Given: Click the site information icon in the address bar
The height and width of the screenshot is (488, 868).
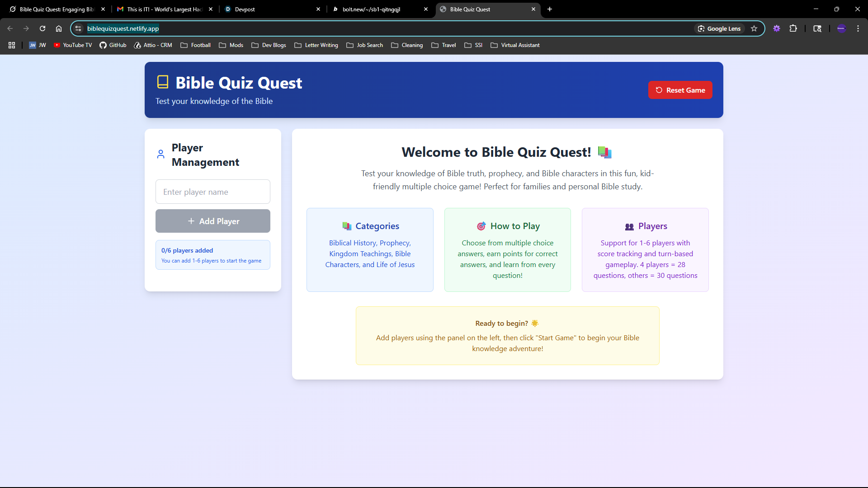Looking at the screenshot, I should tap(78, 28).
